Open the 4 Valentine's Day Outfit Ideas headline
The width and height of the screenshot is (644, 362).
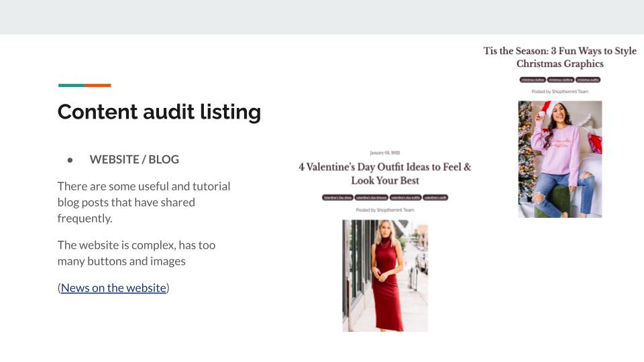click(385, 174)
